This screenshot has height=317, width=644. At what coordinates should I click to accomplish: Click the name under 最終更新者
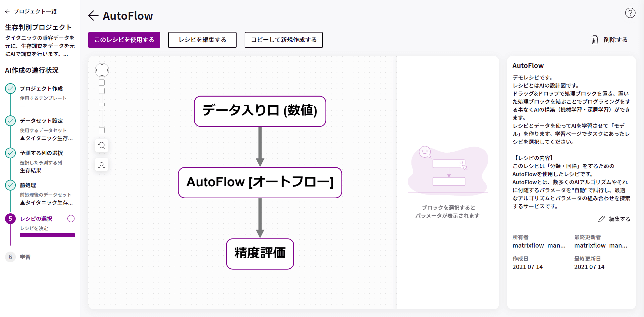[601, 246]
